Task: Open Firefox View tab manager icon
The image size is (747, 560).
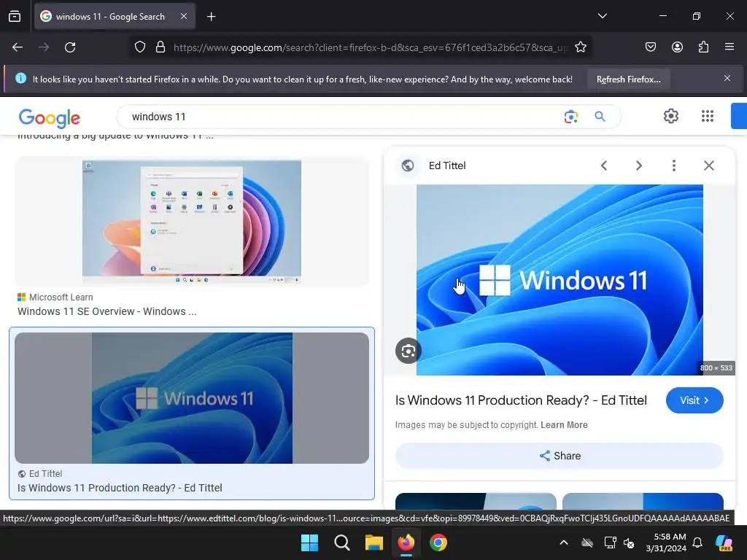Action: pos(15,17)
